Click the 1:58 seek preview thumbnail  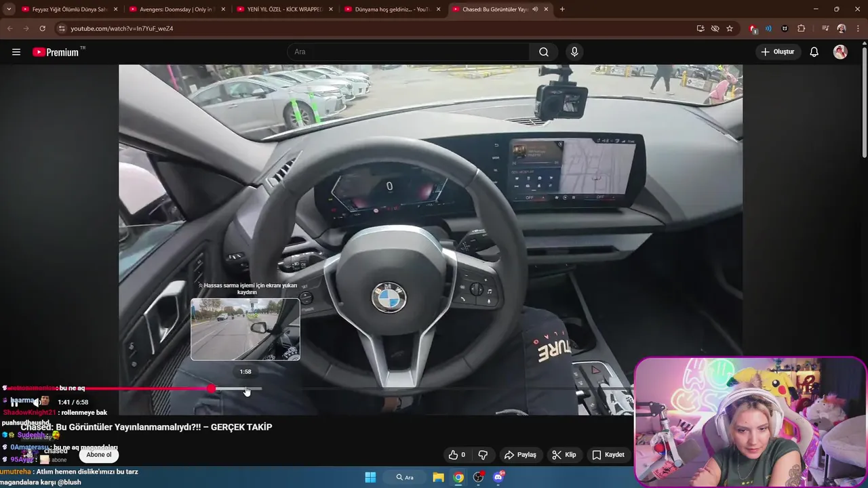[x=245, y=329]
